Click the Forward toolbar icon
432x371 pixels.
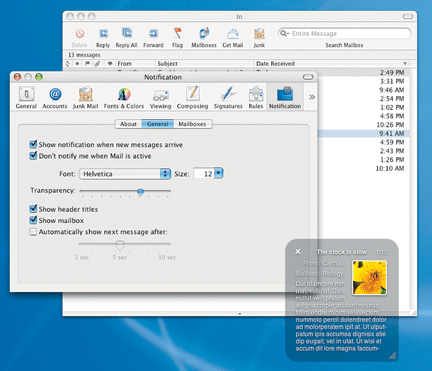click(153, 34)
